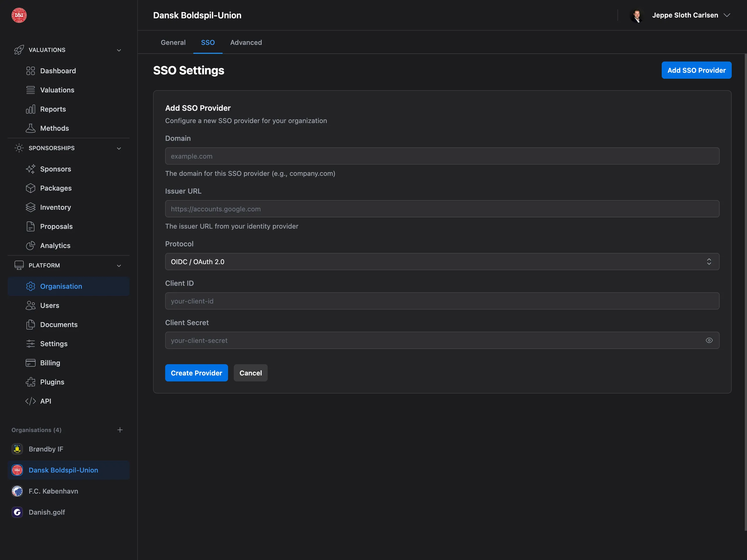Screen dimensions: 747x560
Task: Open Reports bar chart icon
Action: coord(30,109)
